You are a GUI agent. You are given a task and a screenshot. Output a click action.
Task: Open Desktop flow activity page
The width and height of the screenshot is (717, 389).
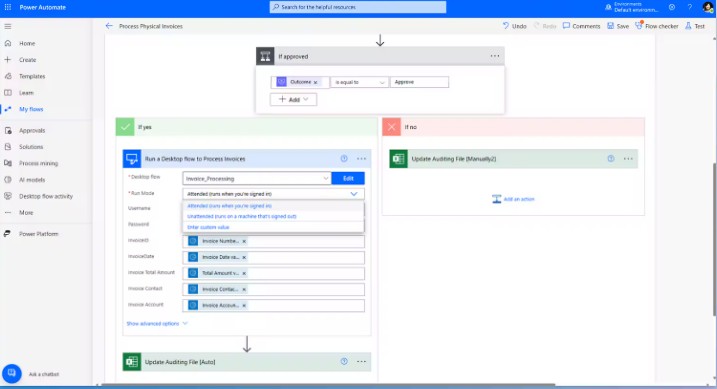(46, 197)
